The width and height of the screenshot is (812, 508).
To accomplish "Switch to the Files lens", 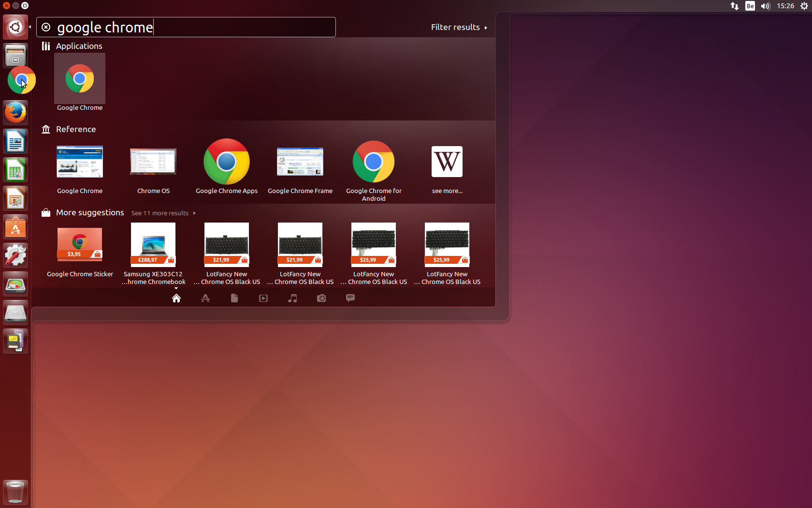I will coord(234,298).
